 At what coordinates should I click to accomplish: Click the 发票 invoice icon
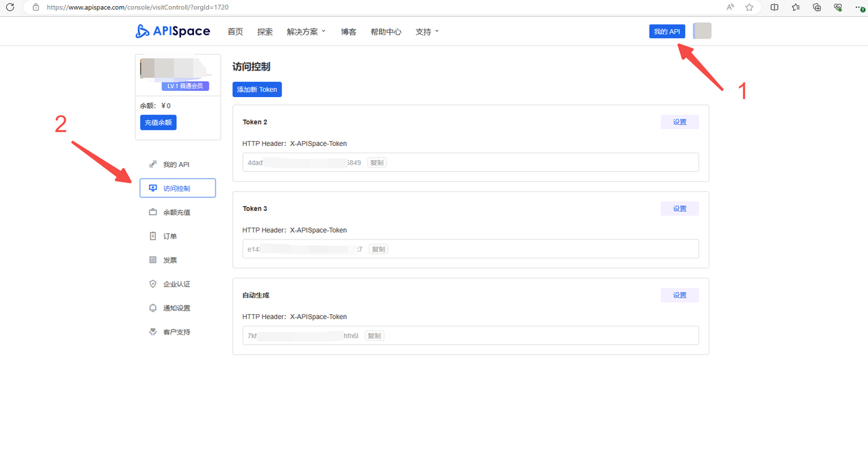(152, 259)
